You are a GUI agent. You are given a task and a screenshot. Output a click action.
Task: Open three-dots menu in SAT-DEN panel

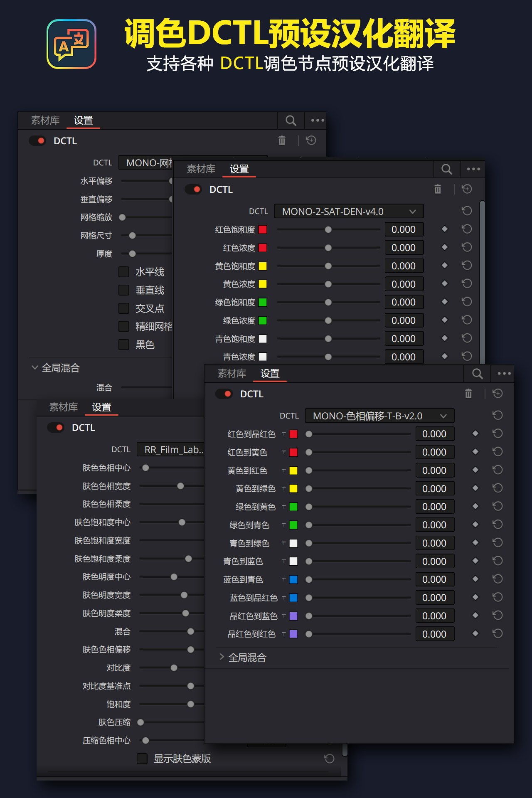pos(473,169)
